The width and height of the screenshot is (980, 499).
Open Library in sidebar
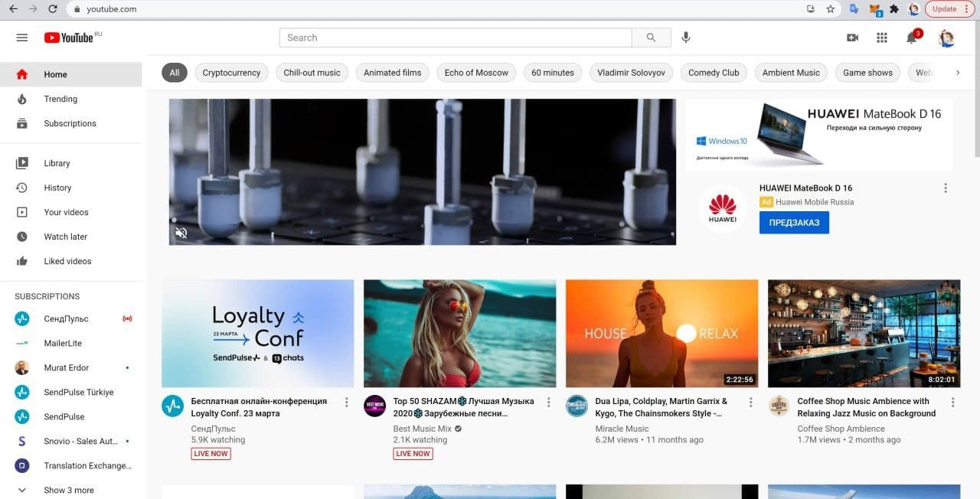[71, 163]
